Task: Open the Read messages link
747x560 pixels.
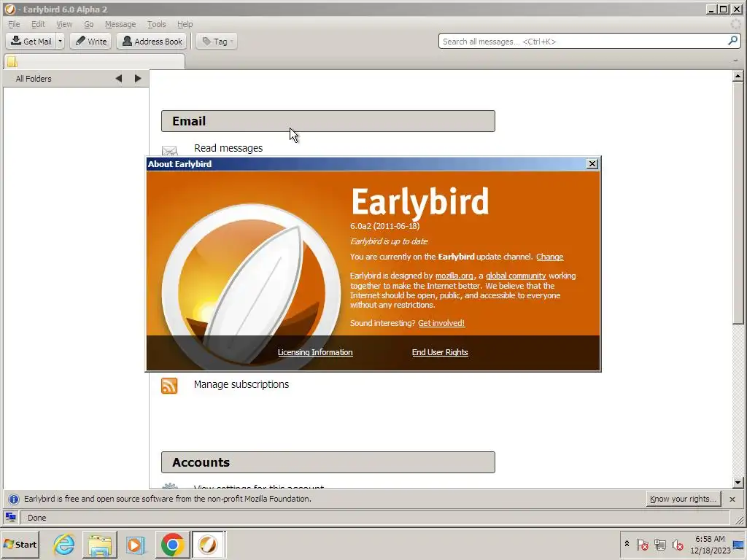Action: [228, 148]
